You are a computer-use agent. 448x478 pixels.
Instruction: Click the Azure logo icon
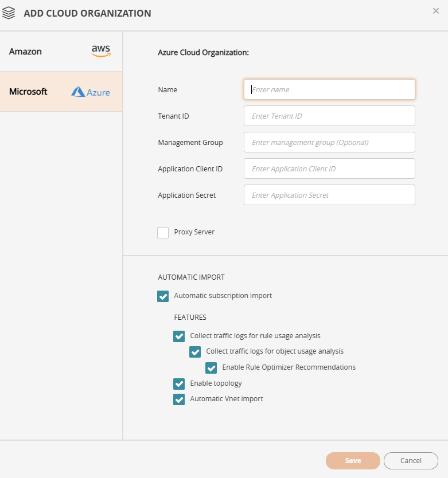[91, 92]
